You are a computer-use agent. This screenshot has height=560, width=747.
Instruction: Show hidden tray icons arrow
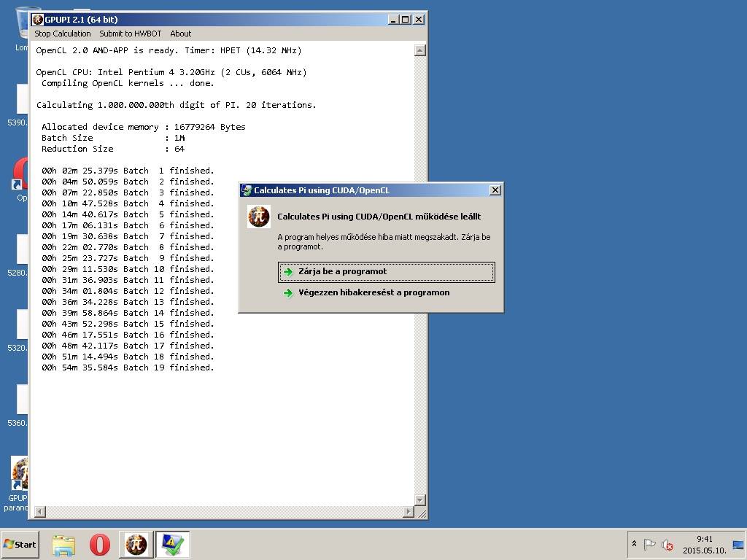[x=634, y=544]
